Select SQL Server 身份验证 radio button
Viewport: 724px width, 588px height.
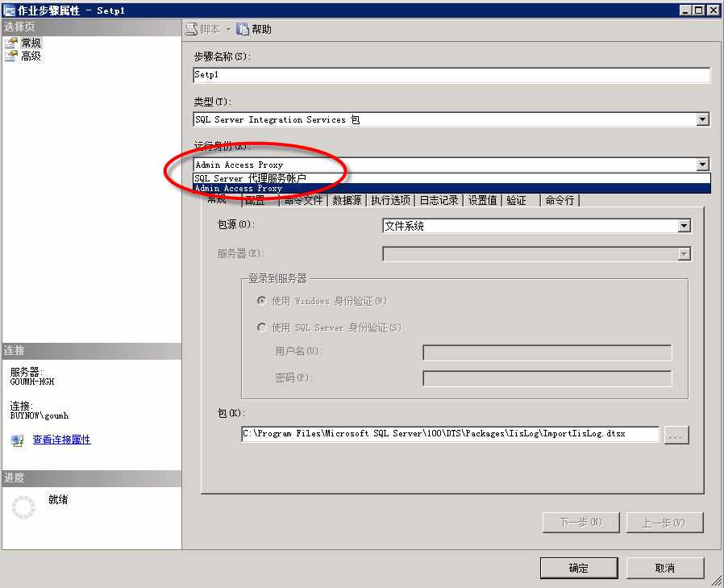coord(262,327)
